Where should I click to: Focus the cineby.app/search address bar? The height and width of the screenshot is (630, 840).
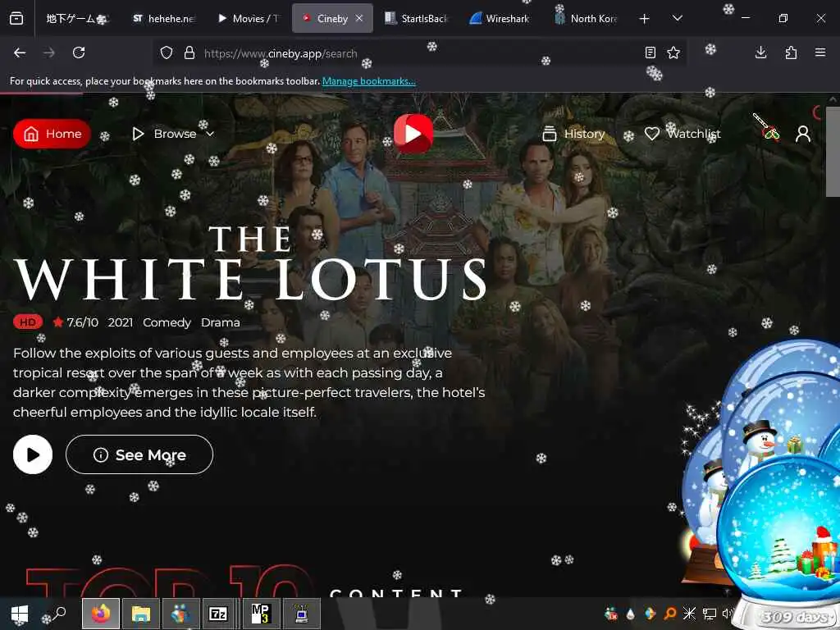(420, 53)
